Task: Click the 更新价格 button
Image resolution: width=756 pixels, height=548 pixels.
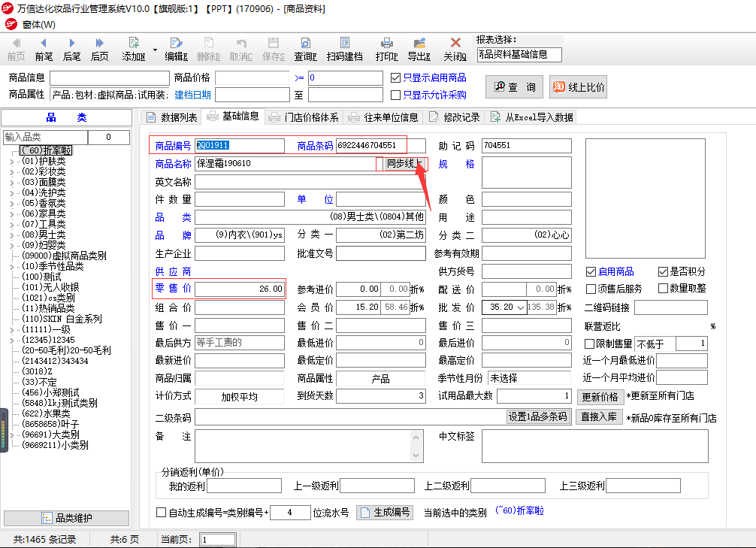Action: coord(600,396)
